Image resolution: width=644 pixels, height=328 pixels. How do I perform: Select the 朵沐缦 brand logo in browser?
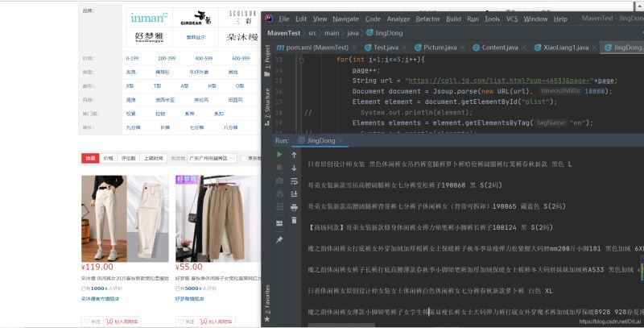click(x=242, y=37)
